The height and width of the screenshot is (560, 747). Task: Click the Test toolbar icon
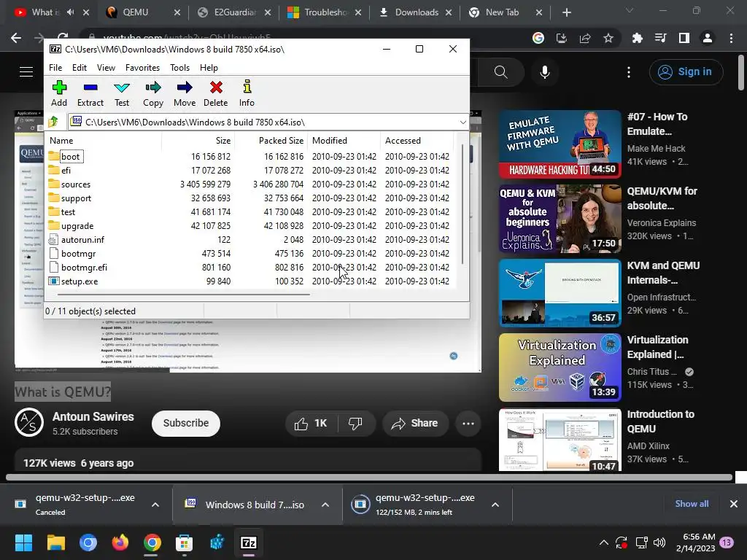click(122, 93)
